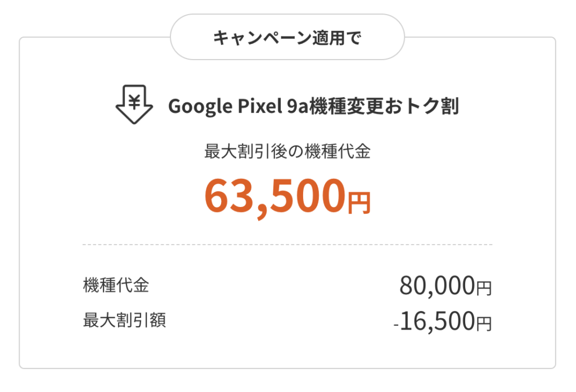Click the yen discount down-arrow icon
The height and width of the screenshot is (392, 576).
[134, 105]
